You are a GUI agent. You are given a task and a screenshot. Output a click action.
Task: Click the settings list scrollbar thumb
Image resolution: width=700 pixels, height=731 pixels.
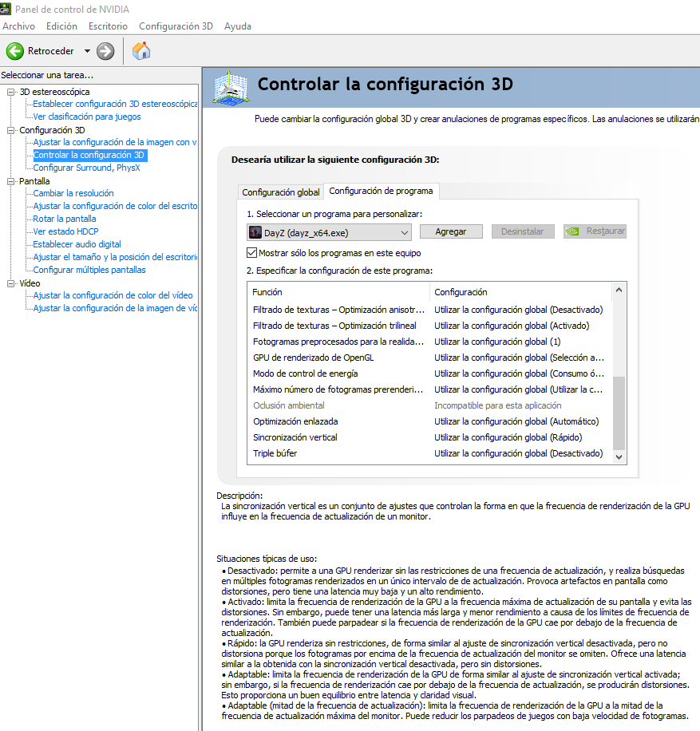coord(619,412)
